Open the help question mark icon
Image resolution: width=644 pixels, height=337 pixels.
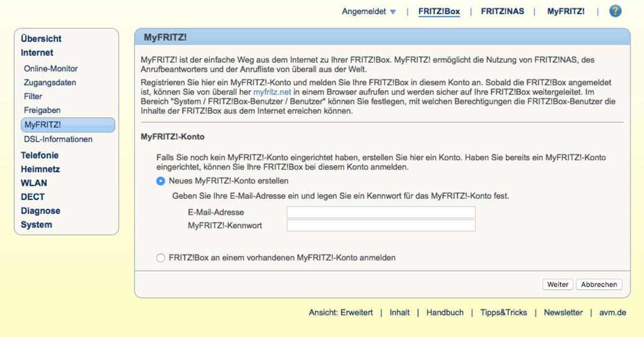[615, 11]
